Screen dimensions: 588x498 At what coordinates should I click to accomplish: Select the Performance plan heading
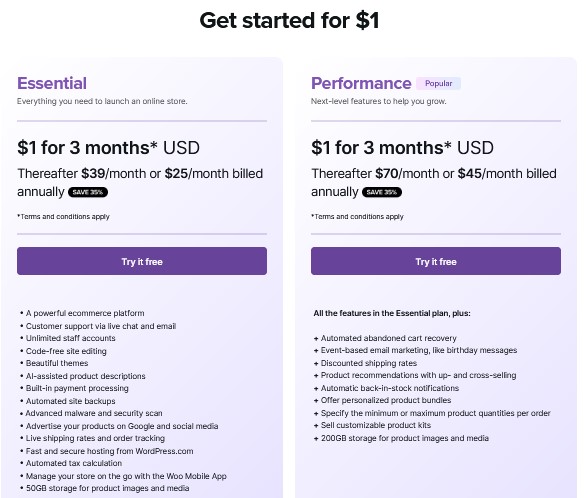(x=361, y=83)
